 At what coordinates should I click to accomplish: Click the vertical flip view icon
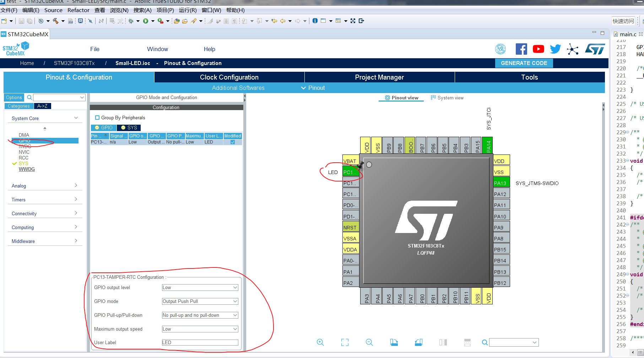pos(443,342)
